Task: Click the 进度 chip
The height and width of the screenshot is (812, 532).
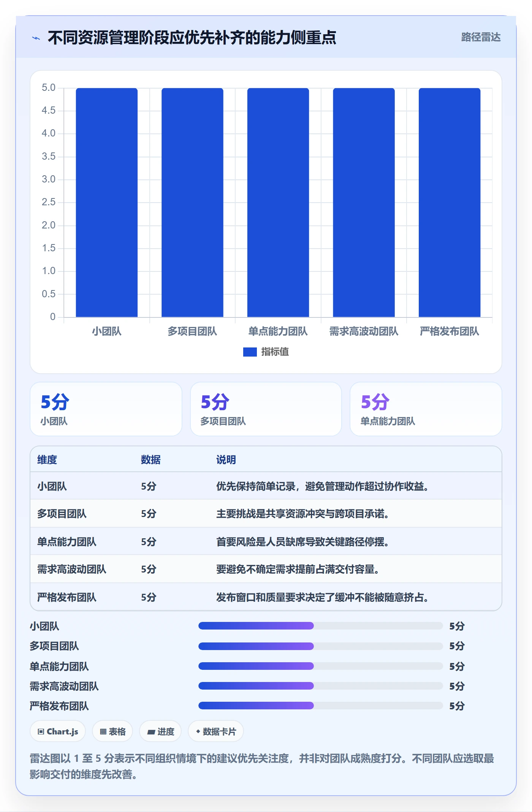Action: point(160,731)
